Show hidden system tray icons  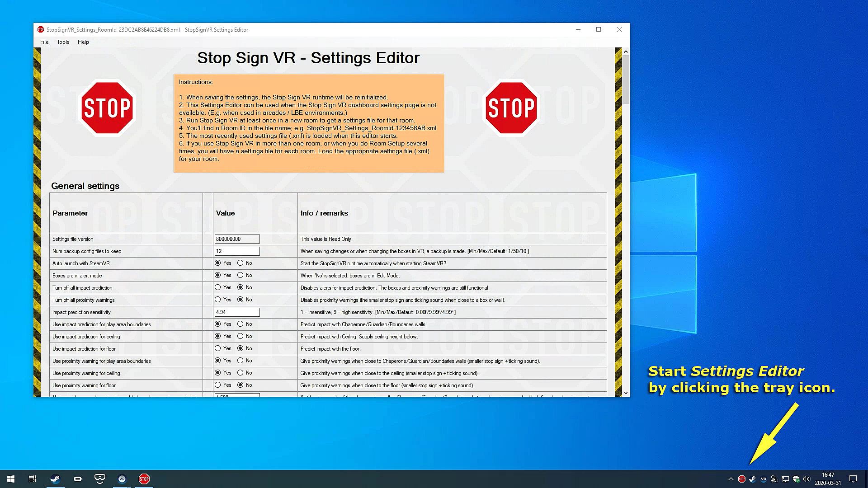point(731,479)
